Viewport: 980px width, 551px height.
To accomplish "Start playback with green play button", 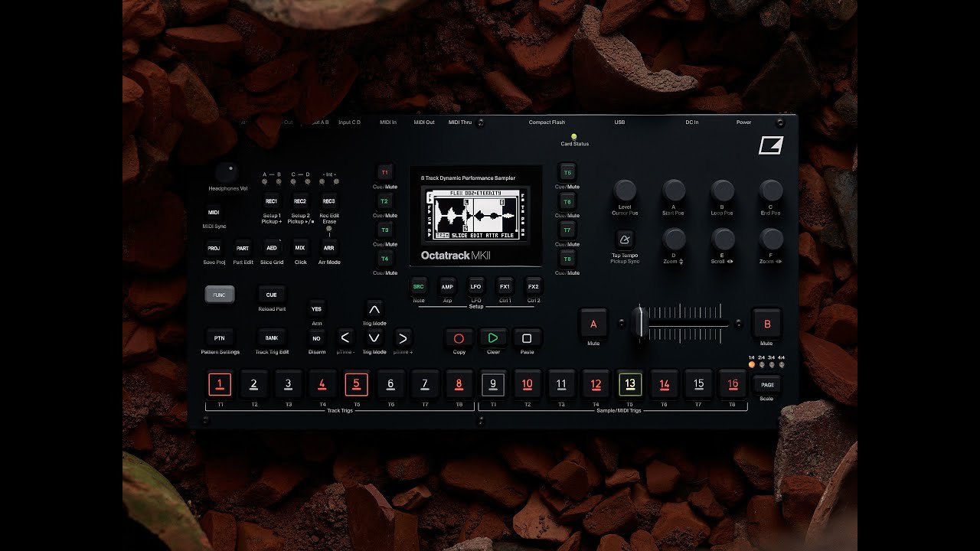I will click(x=493, y=338).
